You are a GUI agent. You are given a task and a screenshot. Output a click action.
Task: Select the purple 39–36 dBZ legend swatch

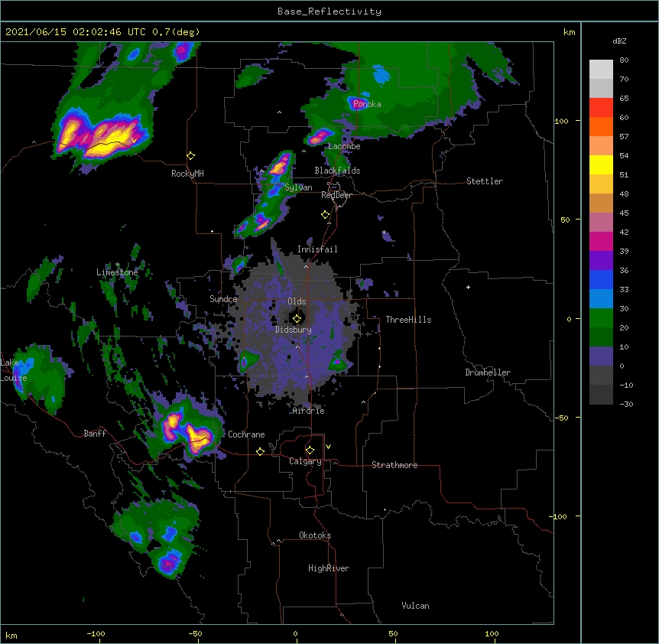(x=601, y=260)
